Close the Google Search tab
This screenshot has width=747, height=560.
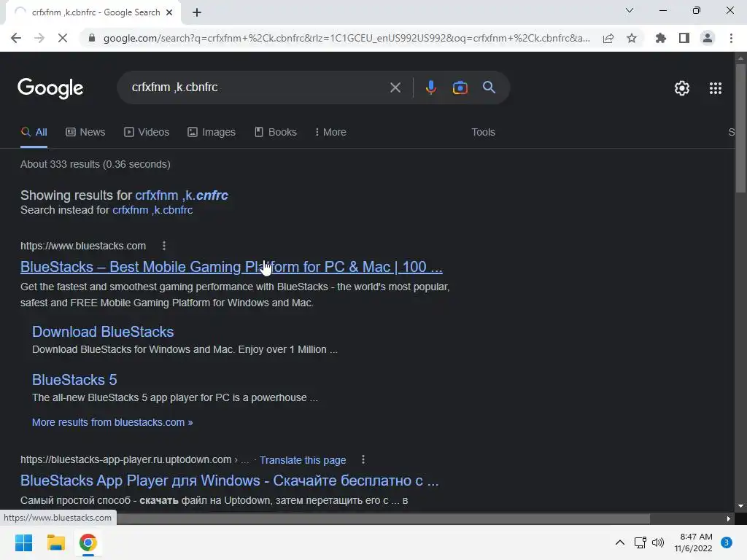[x=169, y=12]
